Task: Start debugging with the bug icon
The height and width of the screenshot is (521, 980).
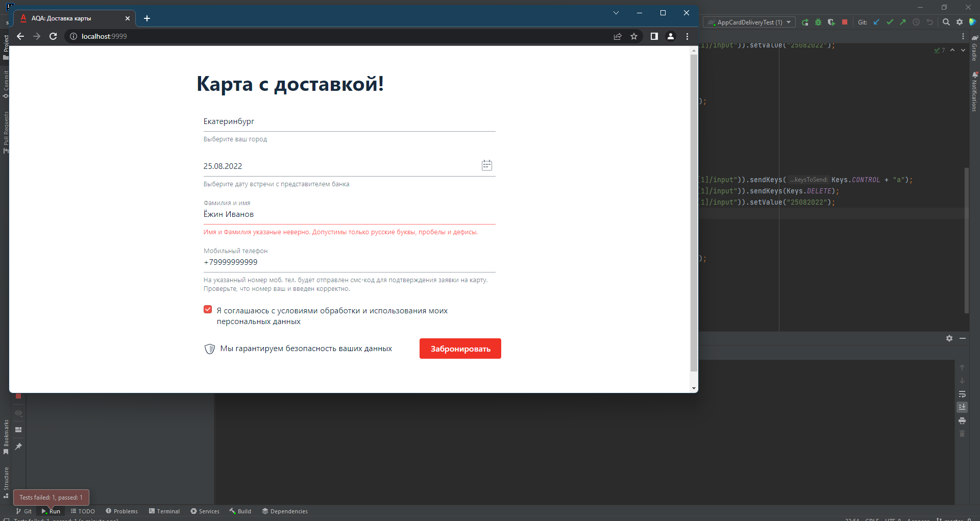Action: click(818, 22)
